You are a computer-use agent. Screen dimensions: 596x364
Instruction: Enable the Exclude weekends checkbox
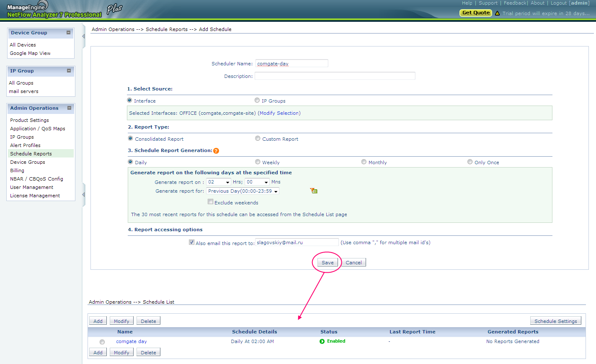pos(210,202)
